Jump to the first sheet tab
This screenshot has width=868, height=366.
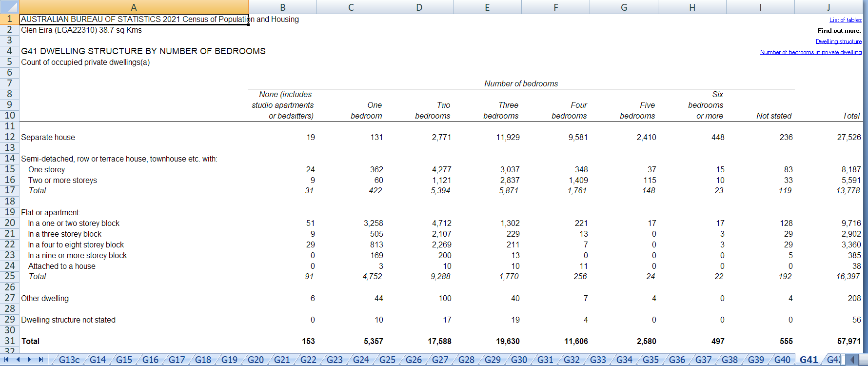click(6, 360)
